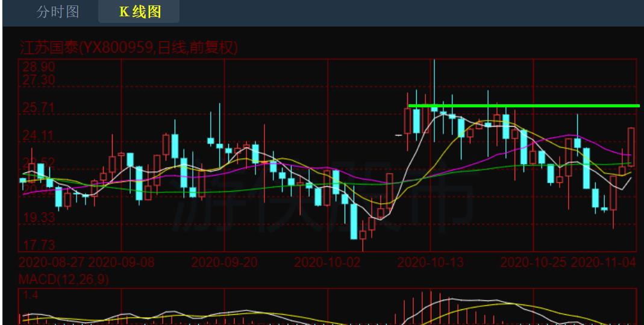Click the 2020-10-02 date label

tap(327, 262)
